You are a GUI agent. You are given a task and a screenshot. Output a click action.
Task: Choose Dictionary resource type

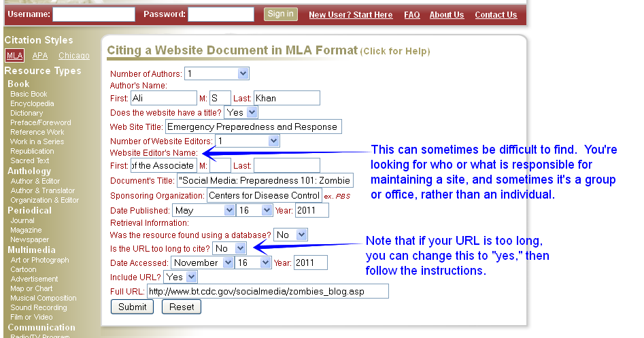[x=27, y=113]
